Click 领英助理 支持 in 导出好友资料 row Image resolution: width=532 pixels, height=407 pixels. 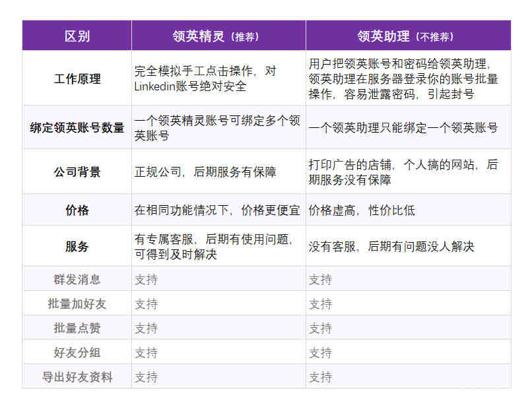pos(408,377)
